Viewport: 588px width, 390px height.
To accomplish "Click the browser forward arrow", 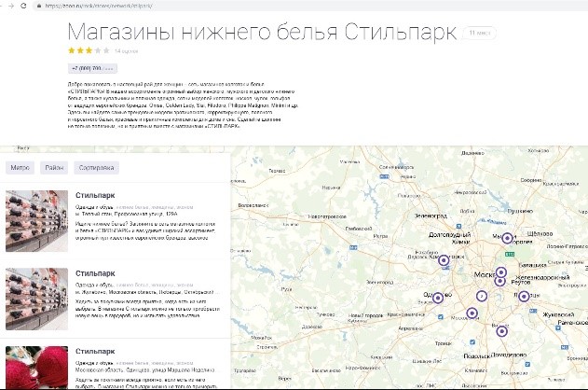I will tap(11, 6).
